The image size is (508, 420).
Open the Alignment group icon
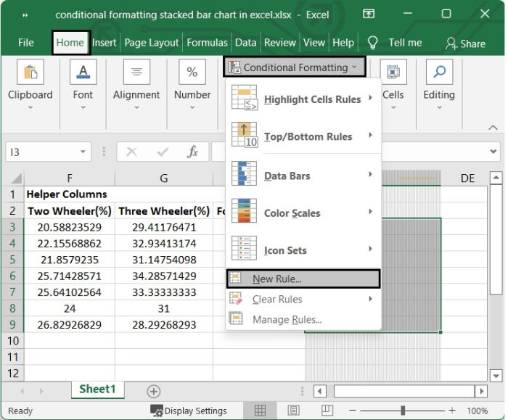point(136,73)
